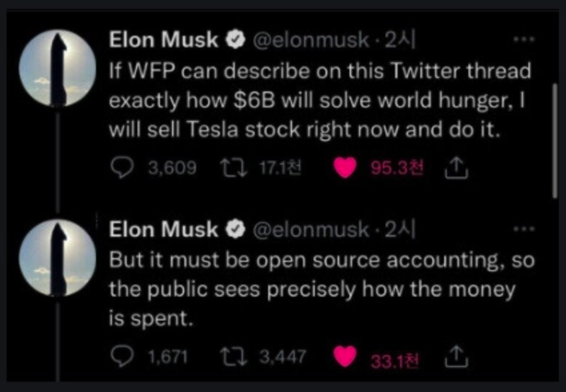Retweet the open source accounting tweet

pos(233,357)
